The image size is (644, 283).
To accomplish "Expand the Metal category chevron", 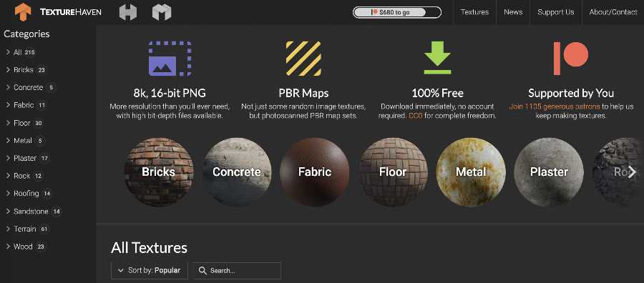I will pos(8,140).
